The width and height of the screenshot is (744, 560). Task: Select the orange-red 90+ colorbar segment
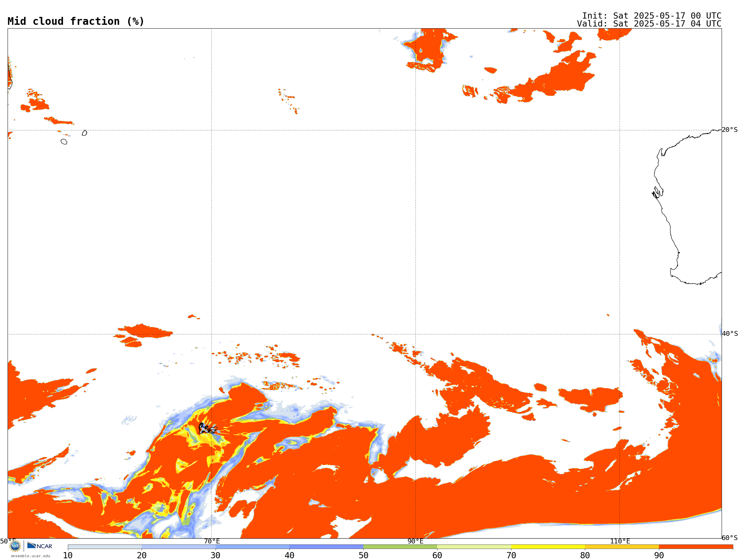(x=696, y=547)
